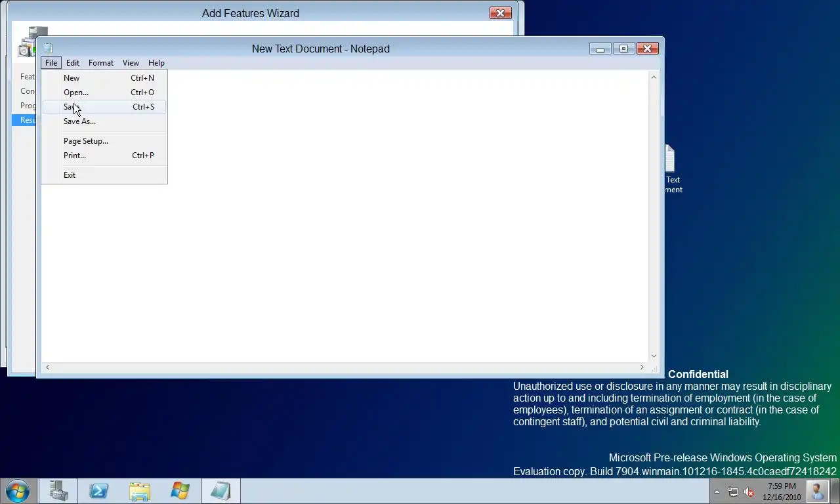Open the File menu in Notepad
Image resolution: width=840 pixels, height=504 pixels.
(51, 63)
